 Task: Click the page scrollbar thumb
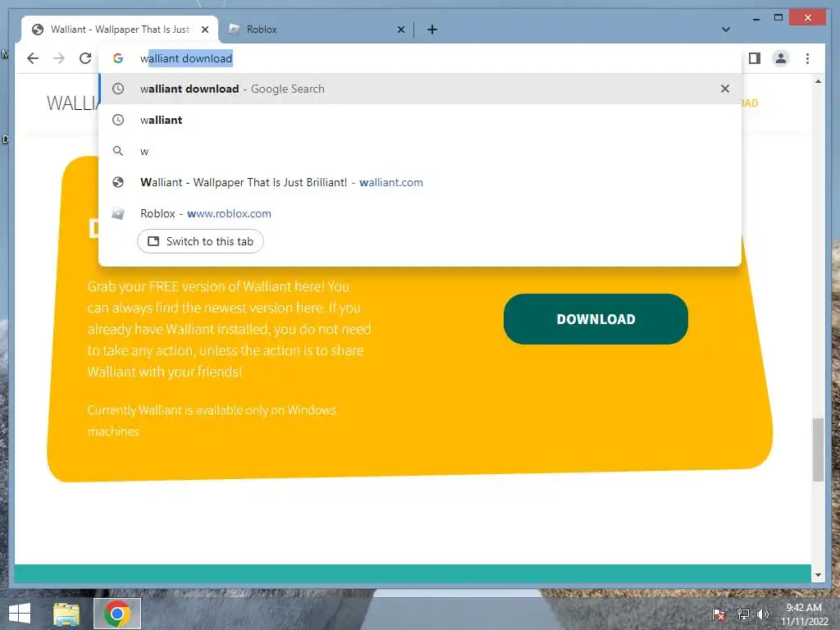point(818,450)
